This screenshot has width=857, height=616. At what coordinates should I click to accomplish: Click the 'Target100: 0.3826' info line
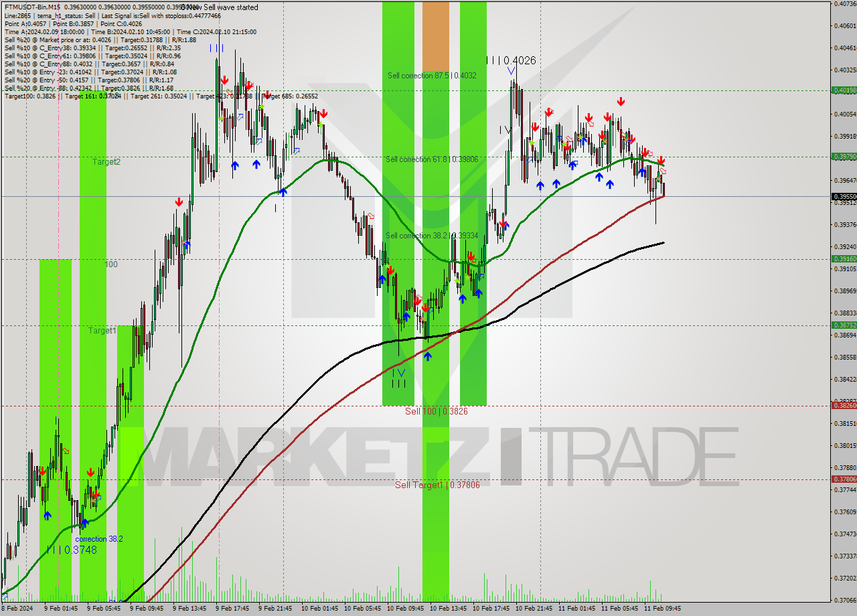click(x=161, y=96)
